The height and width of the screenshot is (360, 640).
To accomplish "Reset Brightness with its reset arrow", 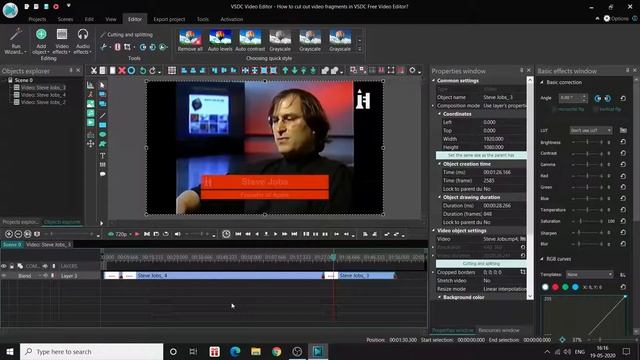I will (623, 142).
